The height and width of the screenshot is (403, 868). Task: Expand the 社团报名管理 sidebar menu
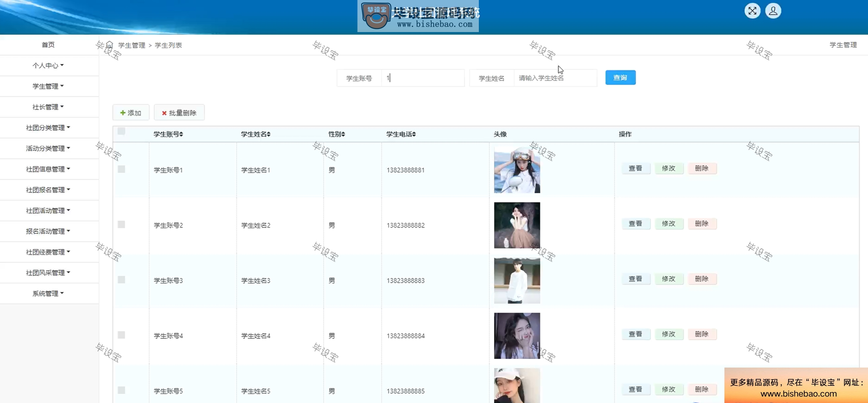coord(49,190)
